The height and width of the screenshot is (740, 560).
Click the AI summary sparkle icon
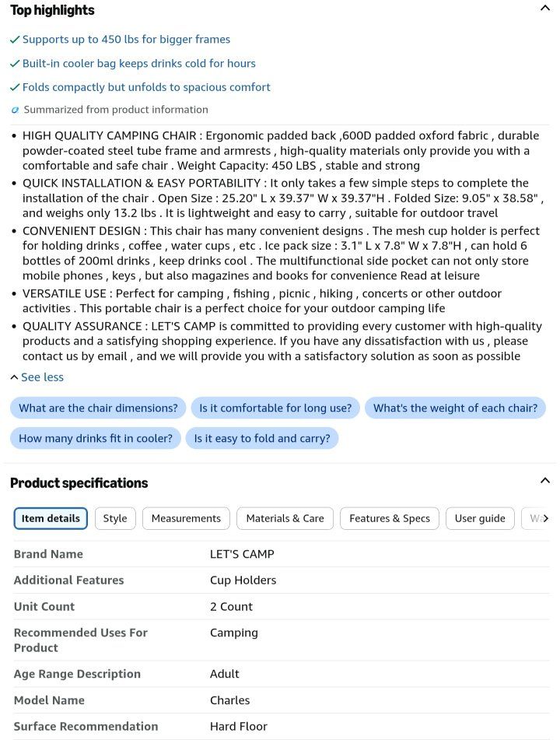(15, 110)
